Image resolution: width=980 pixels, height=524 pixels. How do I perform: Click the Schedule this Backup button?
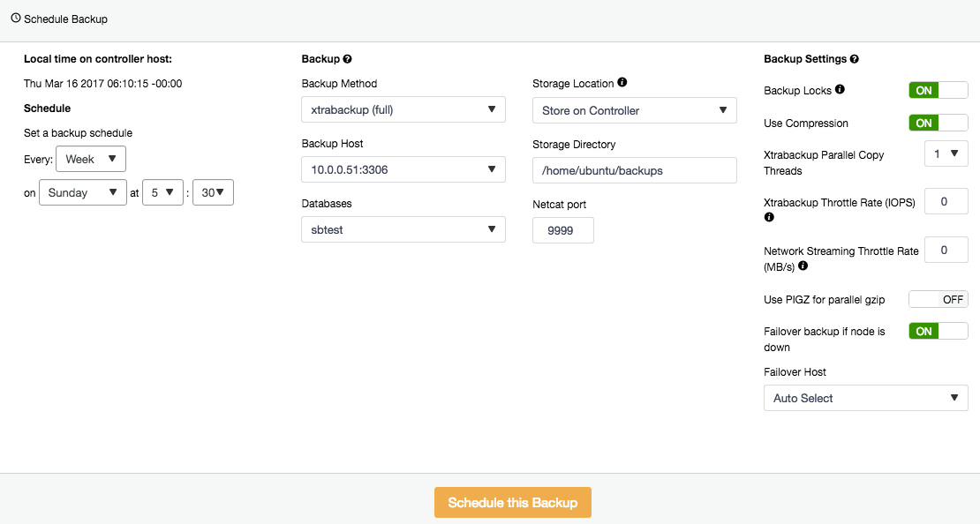(x=512, y=503)
